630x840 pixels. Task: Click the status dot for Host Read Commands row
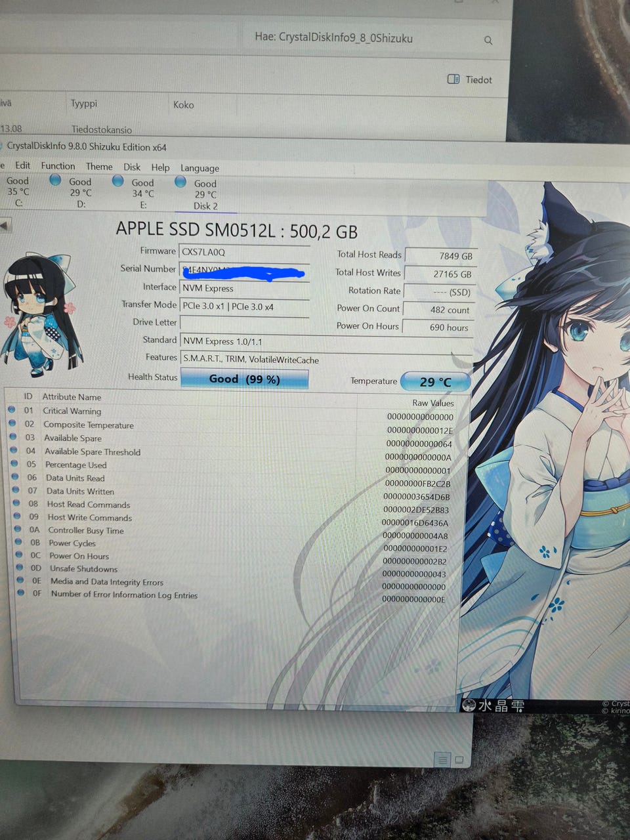point(16,503)
